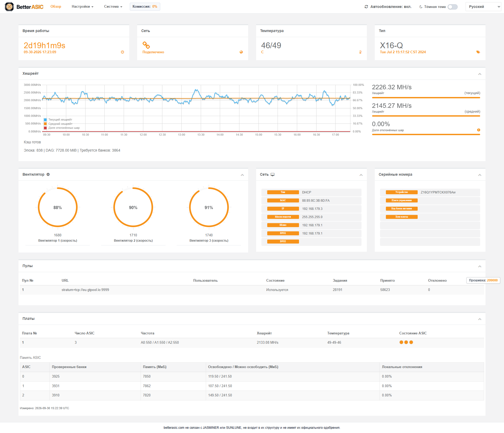Image resolution: width=504 pixels, height=433 pixels.
Task: Enable the Тёмная тема switch
Action: [x=453, y=7]
